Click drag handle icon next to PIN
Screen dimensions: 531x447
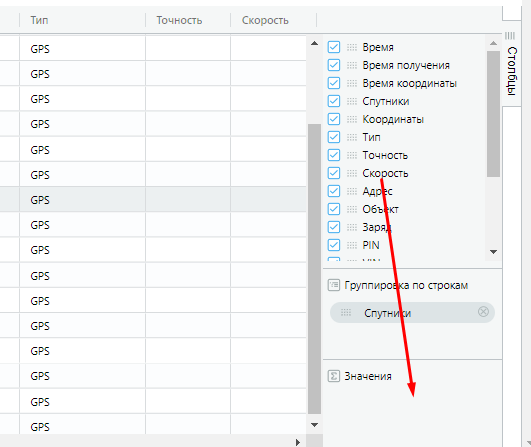click(x=352, y=245)
